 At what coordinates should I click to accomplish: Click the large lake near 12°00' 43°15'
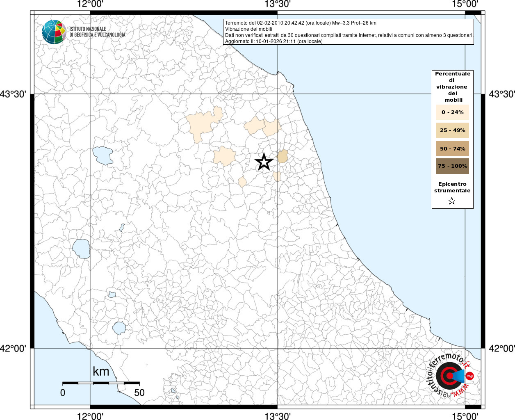103,155
